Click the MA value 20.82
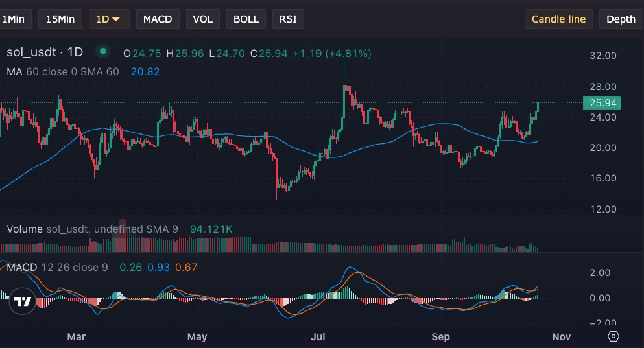This screenshot has width=644, height=348. 145,72
